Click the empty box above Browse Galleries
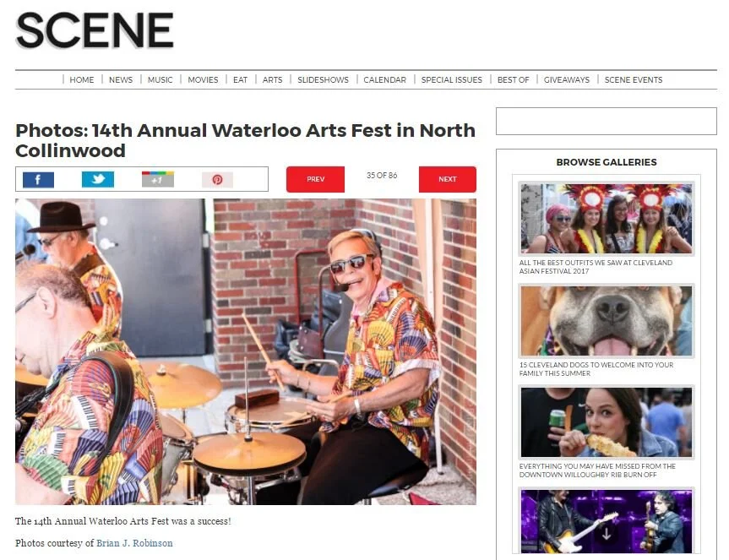 [607, 122]
